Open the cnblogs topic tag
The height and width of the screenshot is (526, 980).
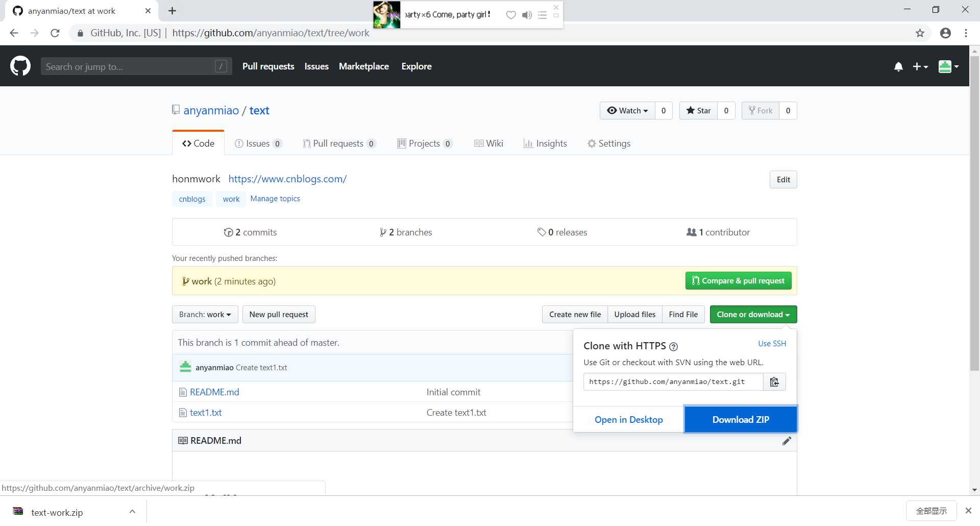[x=192, y=199]
